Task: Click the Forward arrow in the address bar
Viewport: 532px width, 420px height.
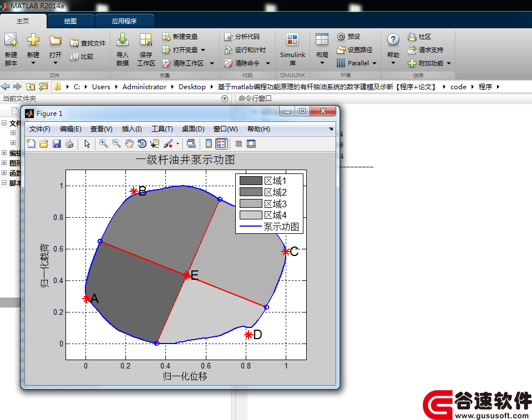Action: point(18,86)
